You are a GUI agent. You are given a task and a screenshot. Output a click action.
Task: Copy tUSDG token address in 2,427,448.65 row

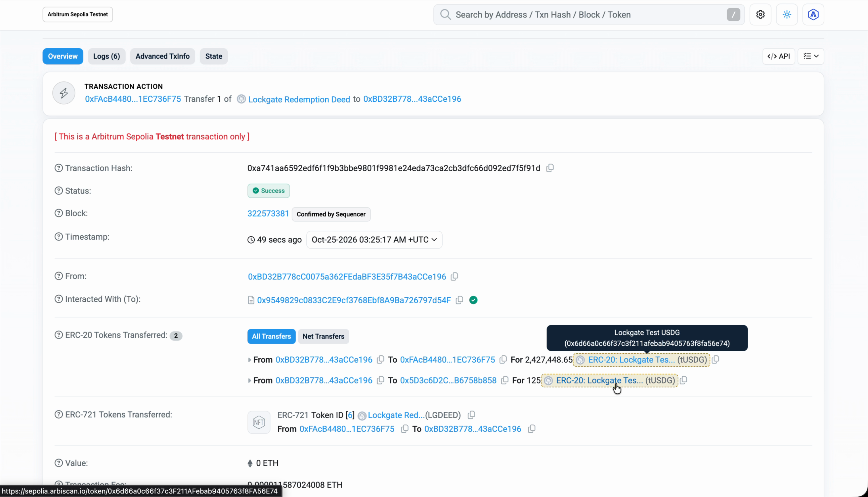coord(715,359)
